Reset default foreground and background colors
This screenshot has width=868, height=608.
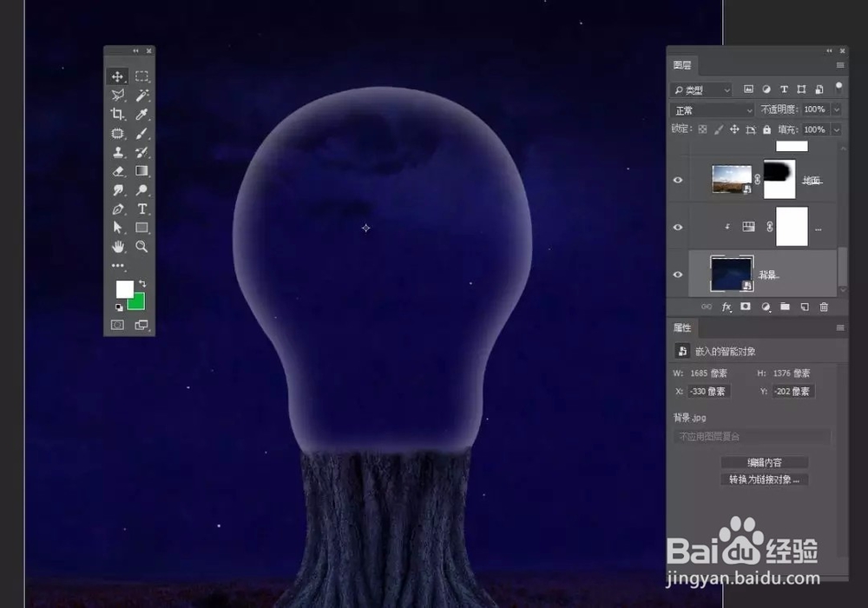119,307
